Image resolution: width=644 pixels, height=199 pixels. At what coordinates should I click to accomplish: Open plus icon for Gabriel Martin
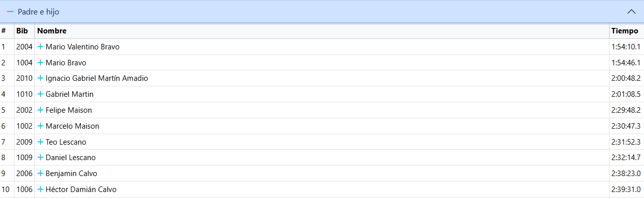[x=40, y=94]
